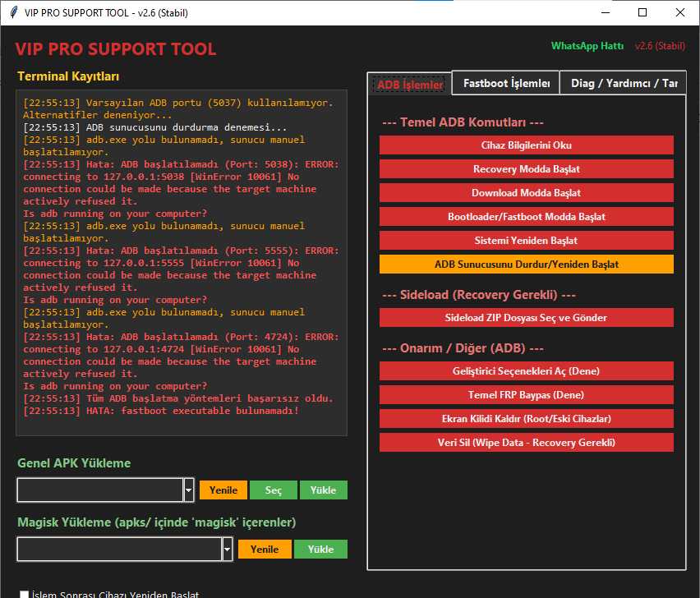Click Cihaz Bilgilerini Oku

click(526, 145)
